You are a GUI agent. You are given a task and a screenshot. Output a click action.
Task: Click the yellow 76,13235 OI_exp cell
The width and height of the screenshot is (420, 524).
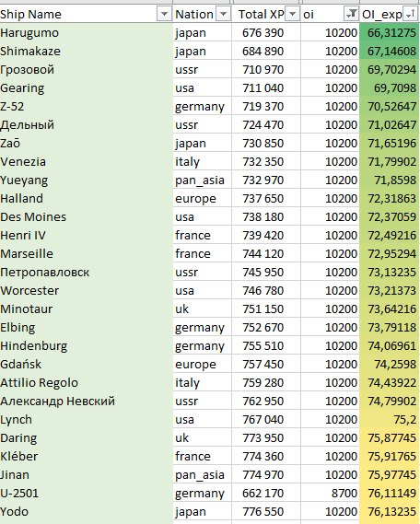point(390,511)
